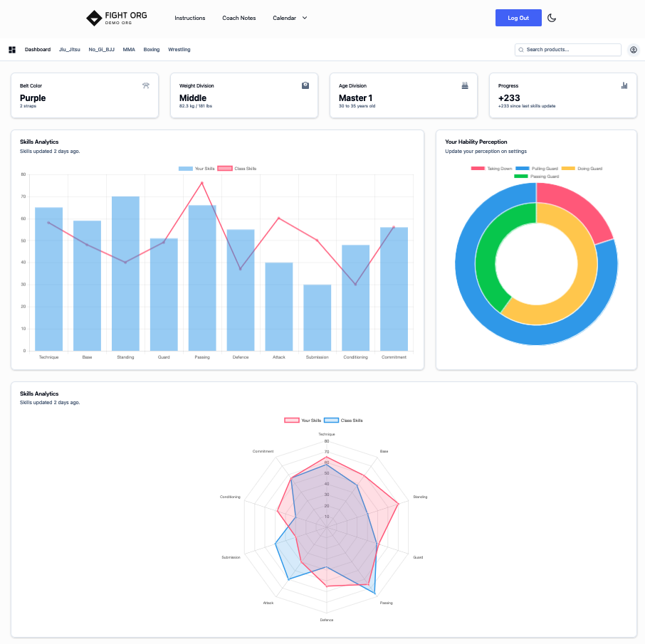Click the belt icon in Belt Color card
This screenshot has height=644, width=645.
point(146,85)
